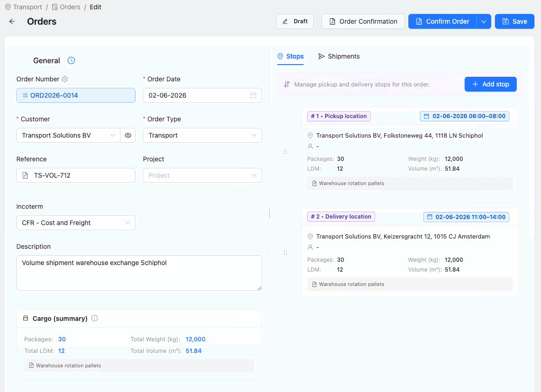Click the Total Weight value 12,000 in summary

pos(195,339)
